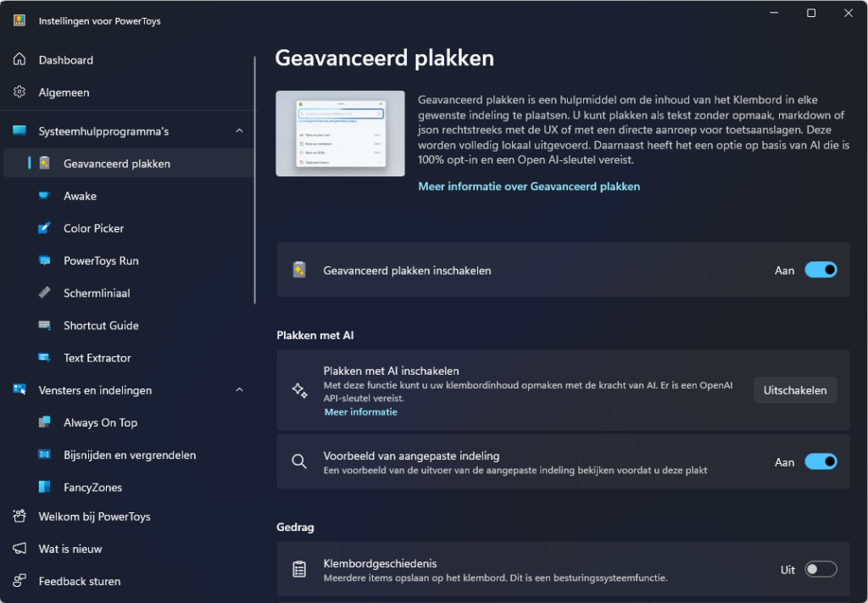Click the PowerToys Run icon
868x603 pixels.
coord(44,260)
